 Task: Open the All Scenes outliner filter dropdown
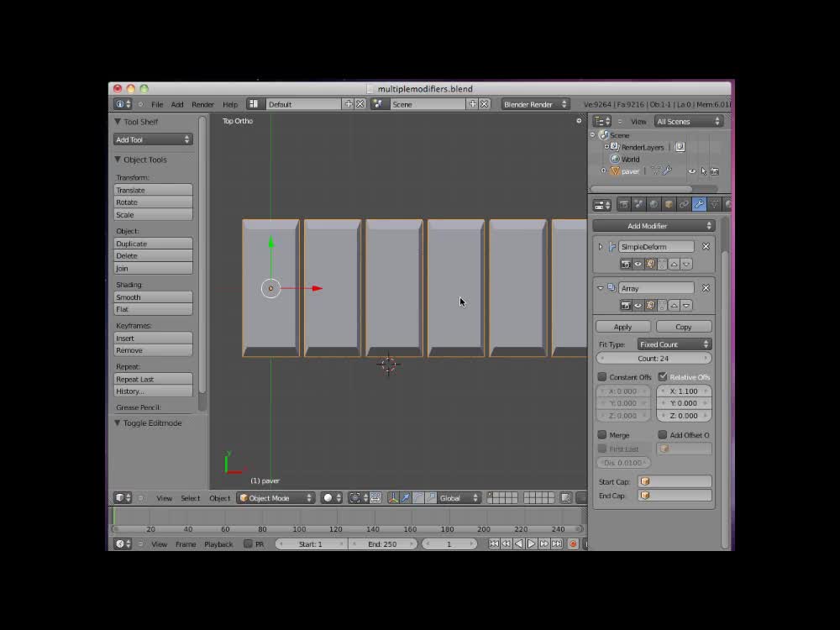point(689,121)
